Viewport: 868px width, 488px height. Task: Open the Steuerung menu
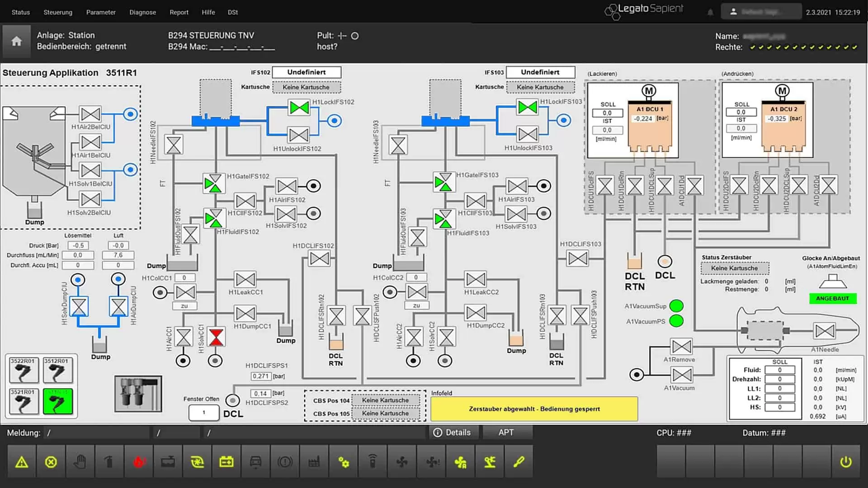coord(58,12)
